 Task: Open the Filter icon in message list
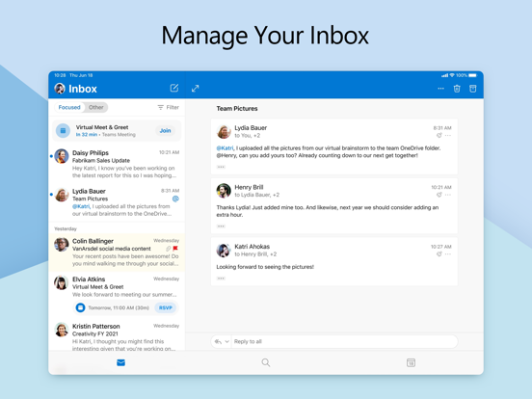click(x=161, y=107)
